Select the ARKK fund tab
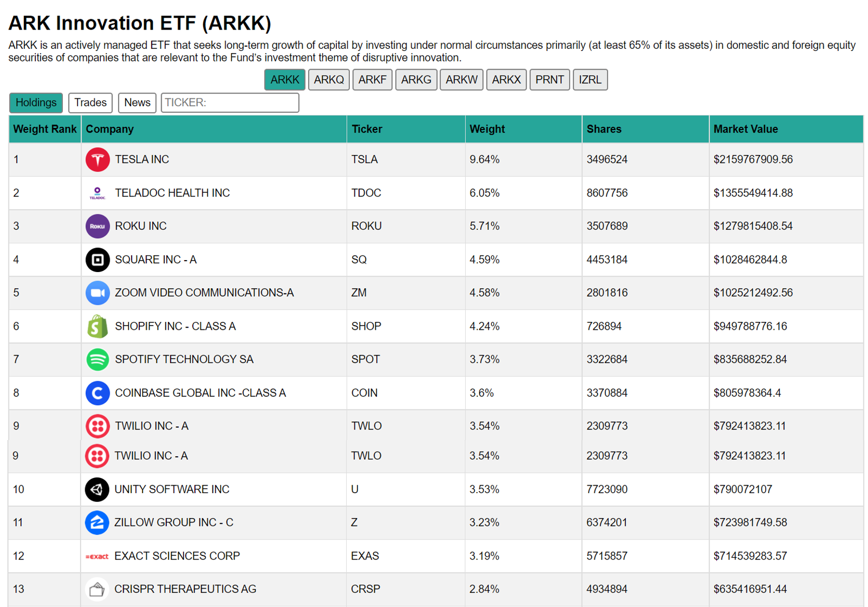 click(x=285, y=80)
